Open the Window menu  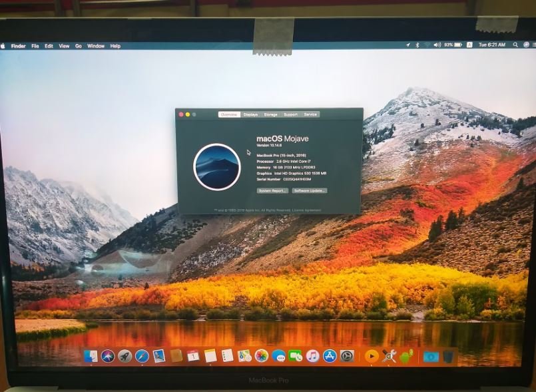click(96, 46)
